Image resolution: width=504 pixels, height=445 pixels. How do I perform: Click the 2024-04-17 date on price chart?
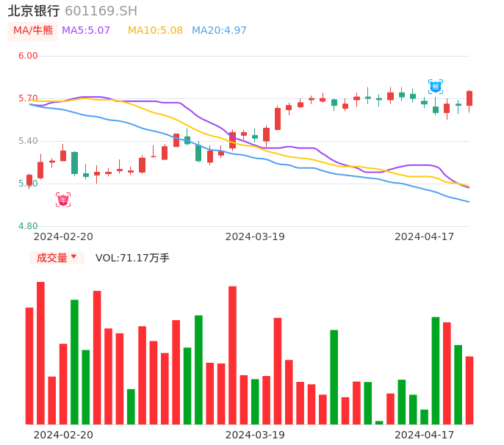425,236
